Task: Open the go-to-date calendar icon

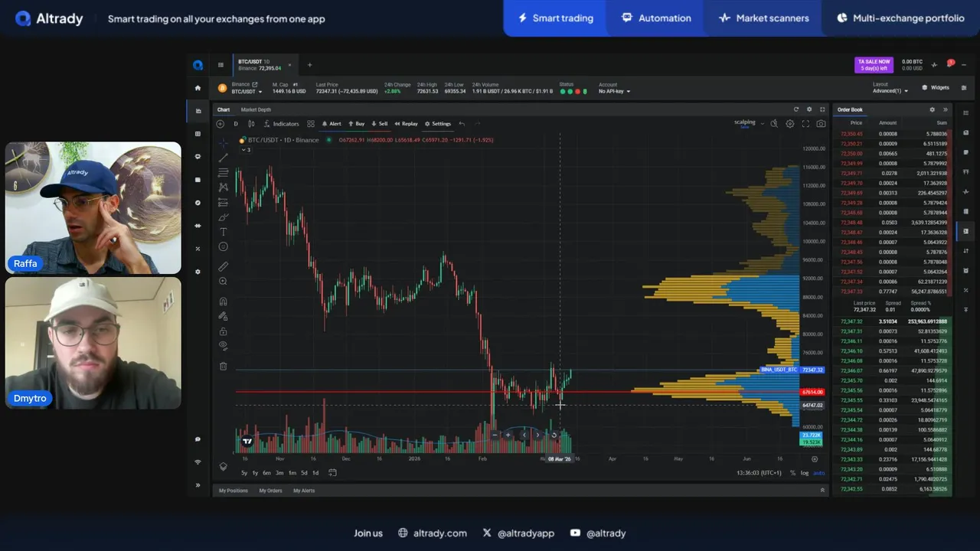Action: (332, 472)
